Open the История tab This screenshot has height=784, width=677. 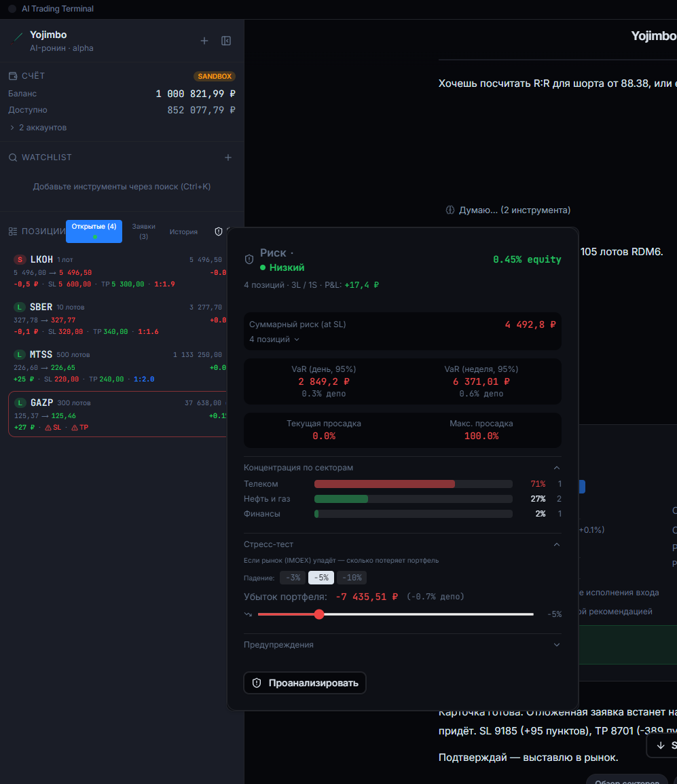tap(183, 231)
